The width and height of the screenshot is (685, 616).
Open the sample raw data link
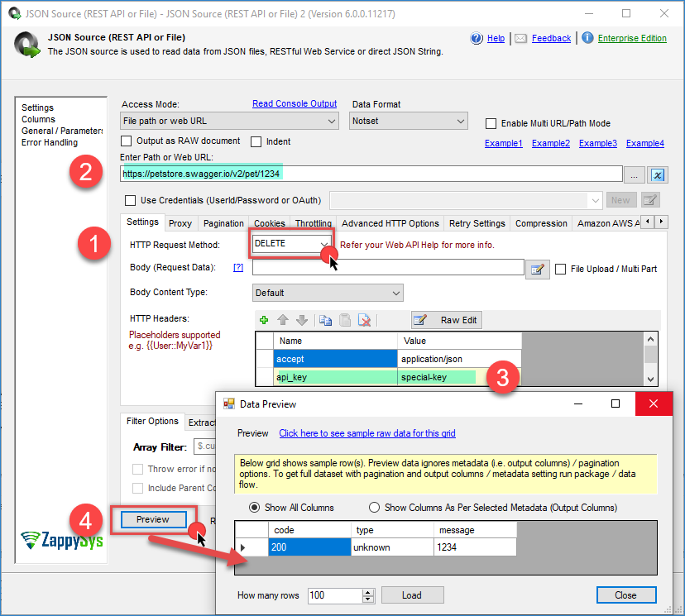click(366, 433)
